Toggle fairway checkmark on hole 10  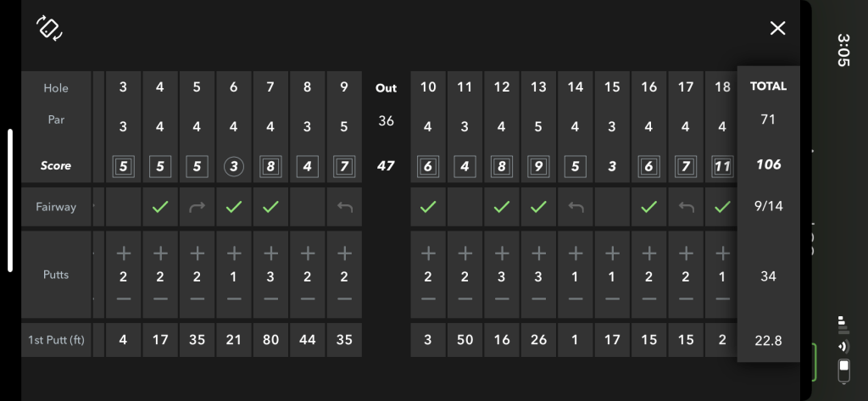pos(428,206)
